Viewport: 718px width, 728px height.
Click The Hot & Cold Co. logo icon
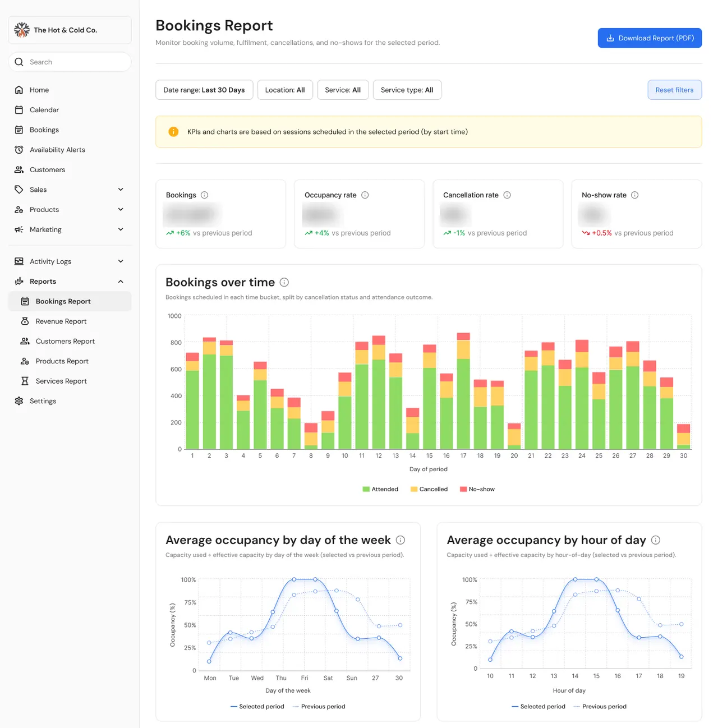click(22, 30)
